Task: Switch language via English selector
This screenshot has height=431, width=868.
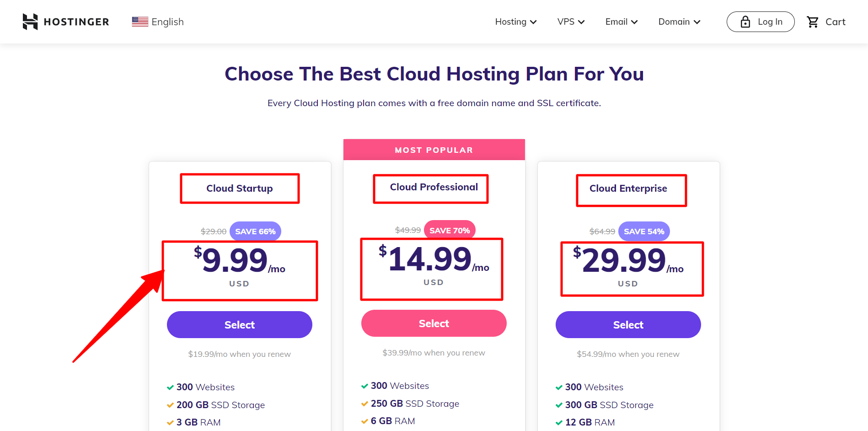Action: [x=167, y=22]
